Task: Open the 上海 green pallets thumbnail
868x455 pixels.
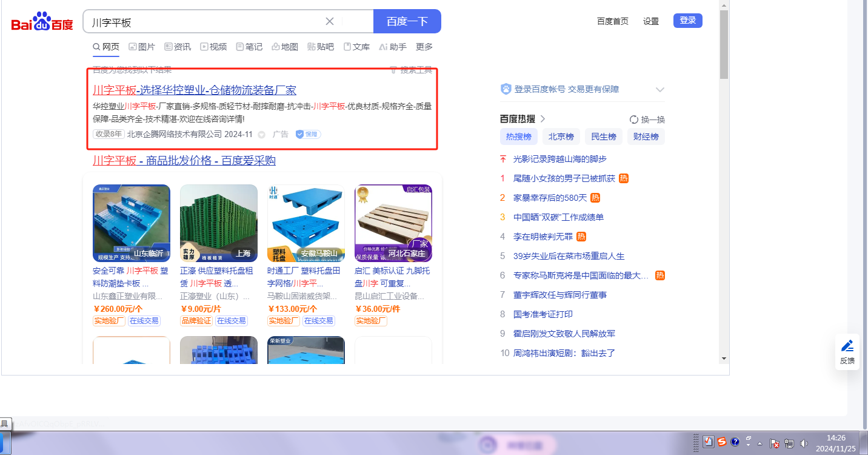Action: coord(219,223)
